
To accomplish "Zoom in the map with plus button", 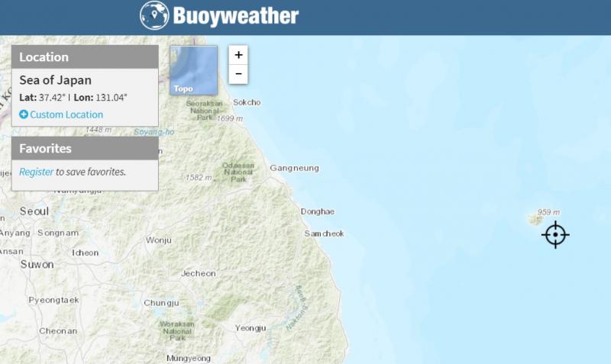I will coord(239,55).
